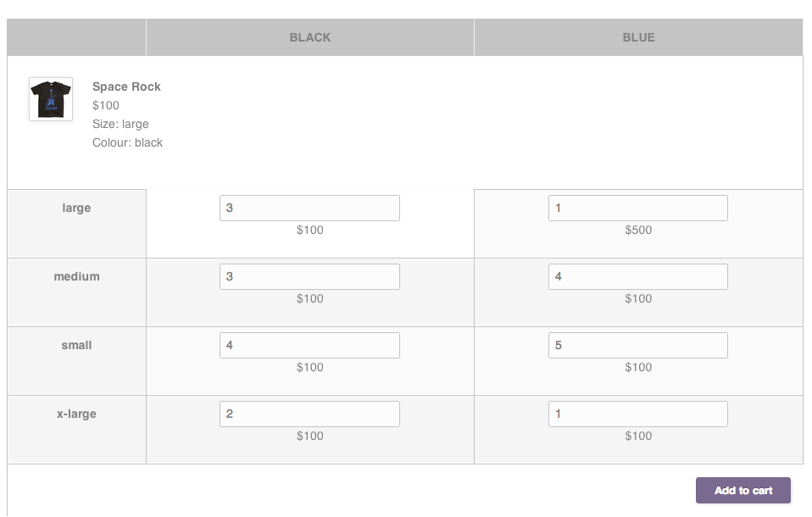Click the $500 price under large blue
Screen dimensions: 812x517
638,230
